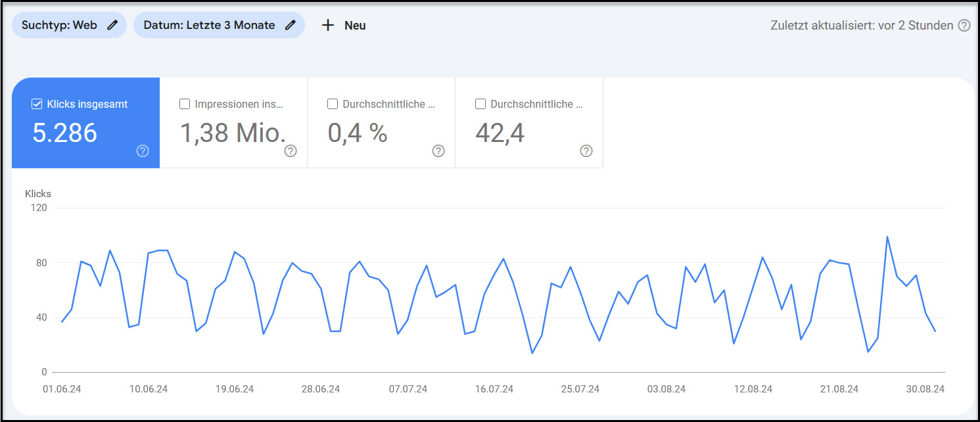Click the 30.08.24 date label
The image size is (980, 422).
tap(925, 389)
